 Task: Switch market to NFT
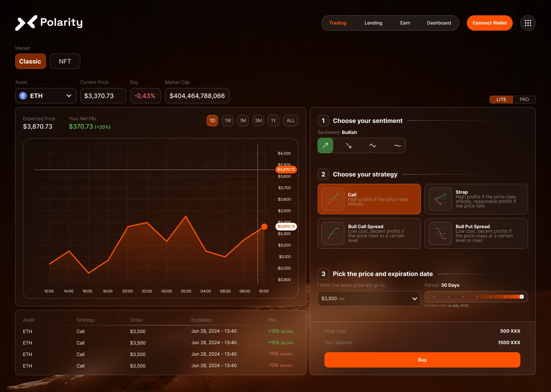(65, 61)
